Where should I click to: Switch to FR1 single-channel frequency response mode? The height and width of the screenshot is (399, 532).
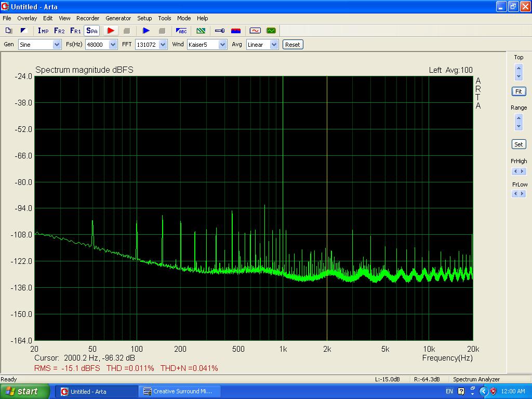75,31
